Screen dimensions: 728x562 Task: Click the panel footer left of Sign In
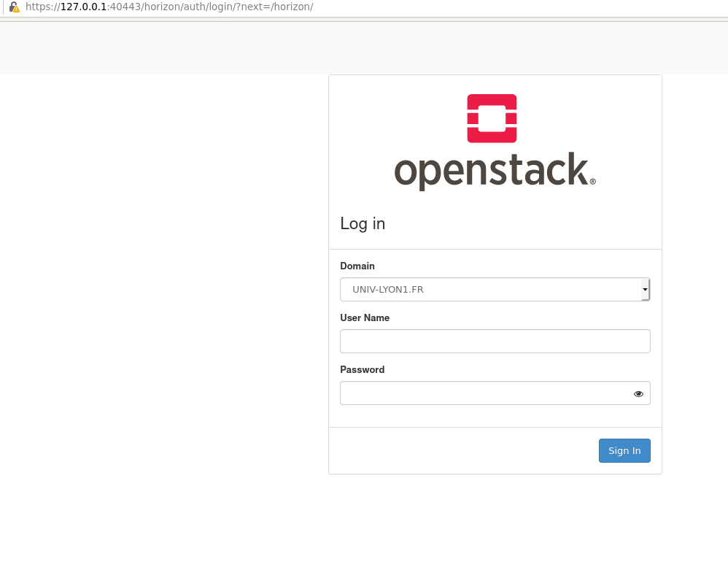coord(460,450)
